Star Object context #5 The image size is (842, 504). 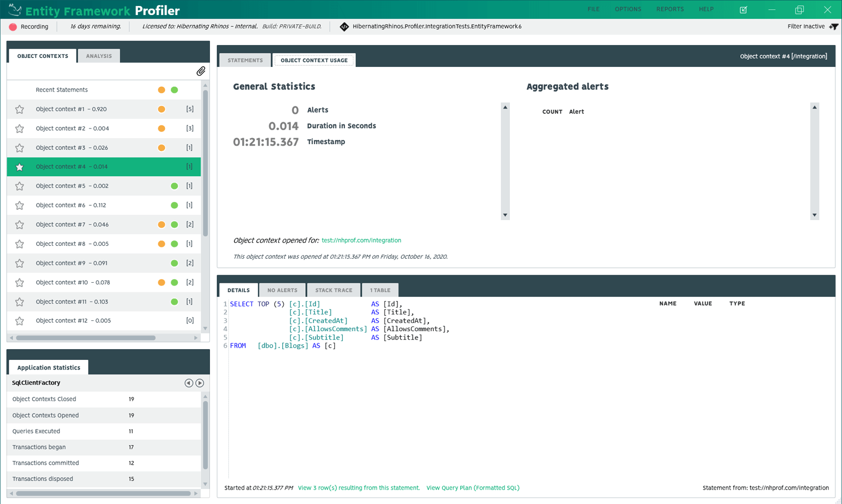tap(20, 186)
